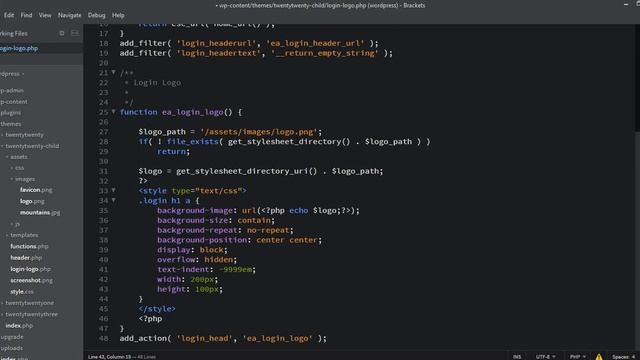
Task: Toggle INS insert mode in status bar
Action: (x=517, y=357)
